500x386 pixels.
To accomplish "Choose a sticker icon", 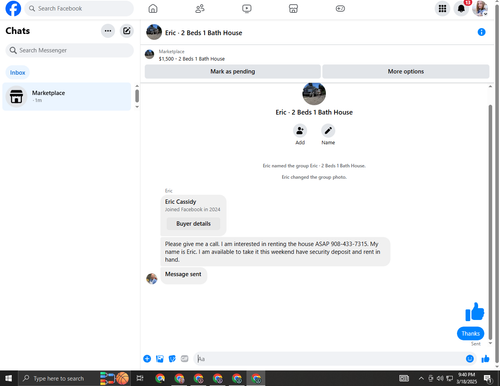I will point(172,359).
